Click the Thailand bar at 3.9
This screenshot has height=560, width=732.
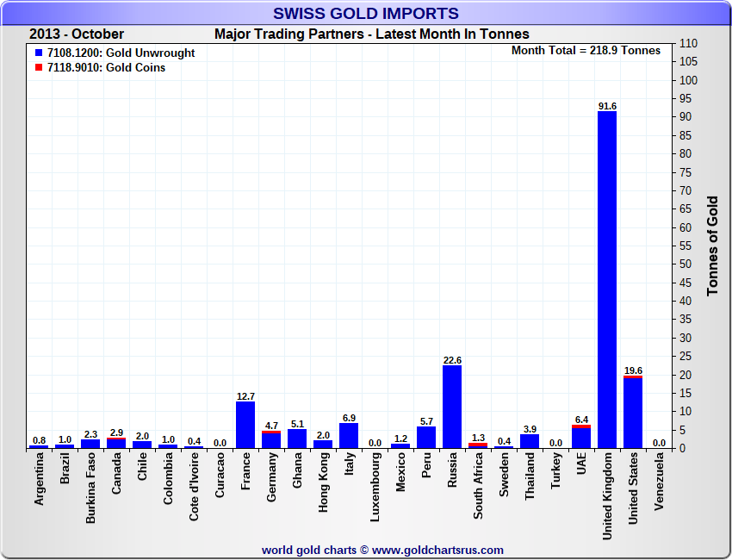pos(530,441)
